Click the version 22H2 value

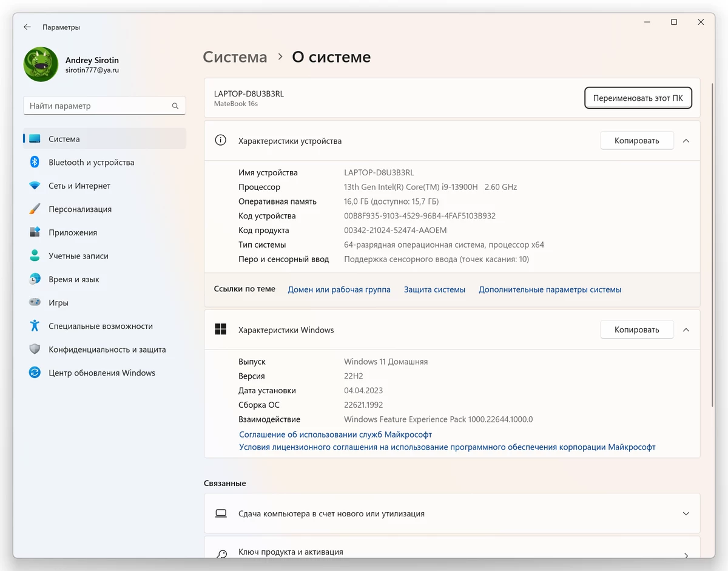point(354,376)
